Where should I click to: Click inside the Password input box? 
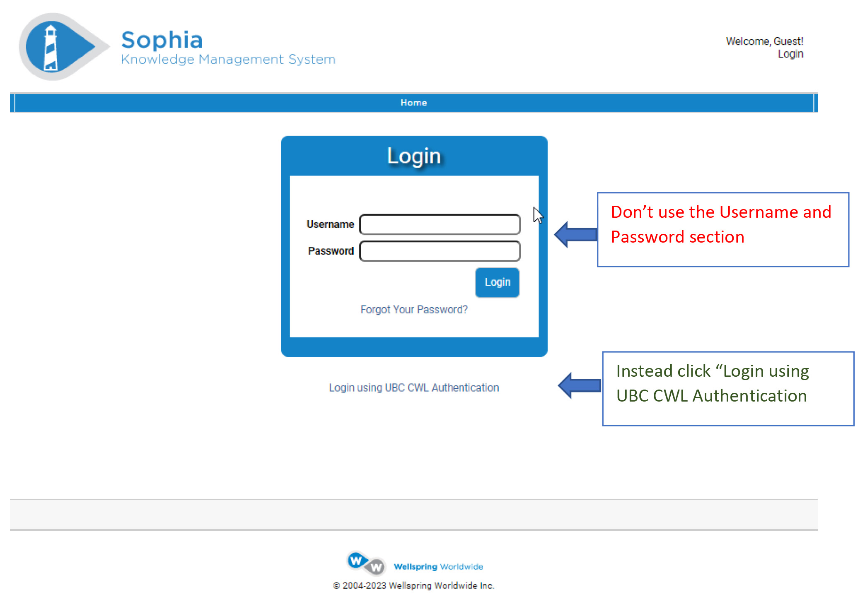(x=440, y=251)
